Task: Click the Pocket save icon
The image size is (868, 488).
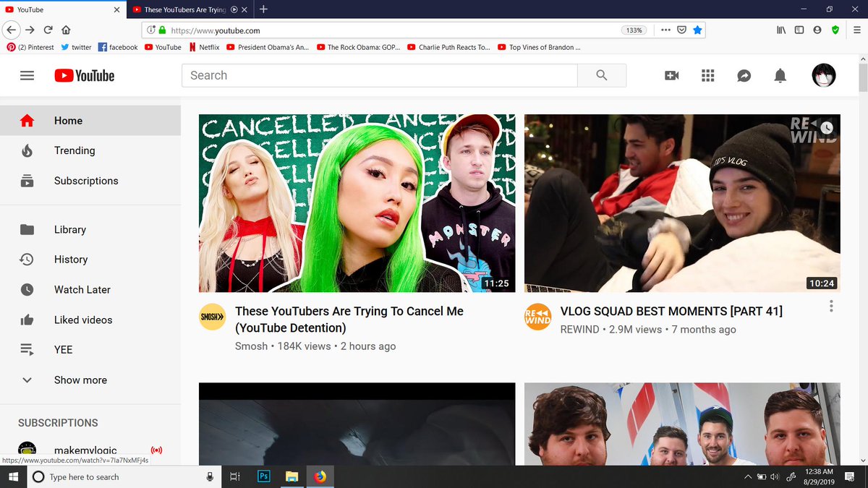Action: click(x=681, y=30)
